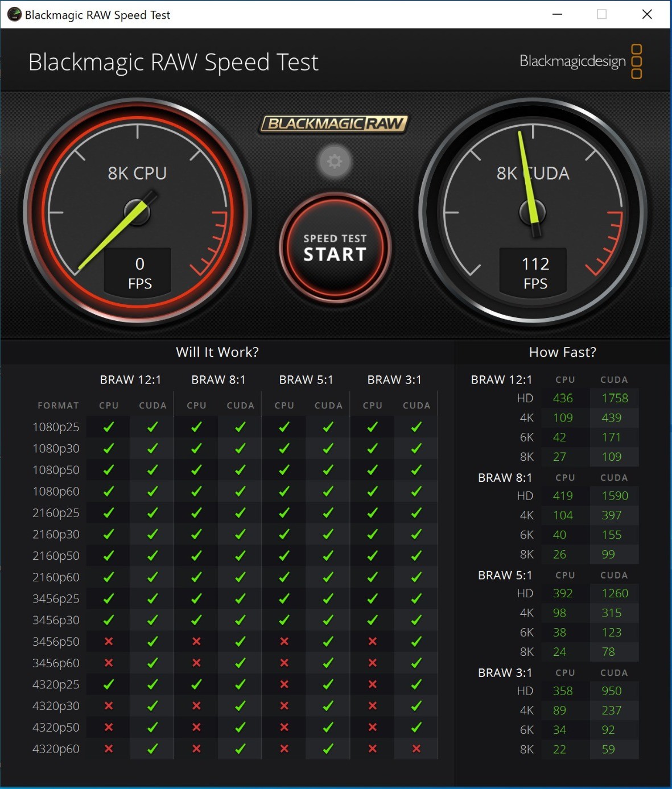The width and height of the screenshot is (672, 789).
Task: Click the 3456p50 BRAW 8:1 CUDA checkmark
Action: click(241, 642)
